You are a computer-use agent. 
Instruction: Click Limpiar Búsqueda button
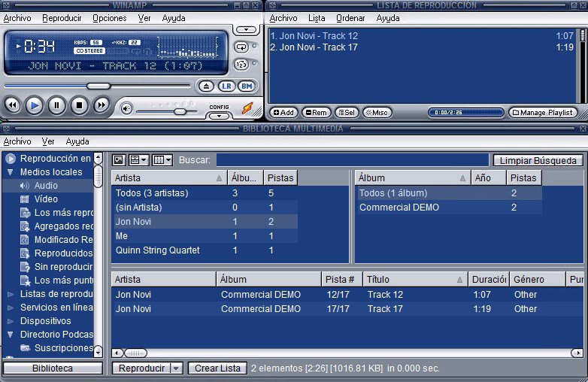[538, 160]
